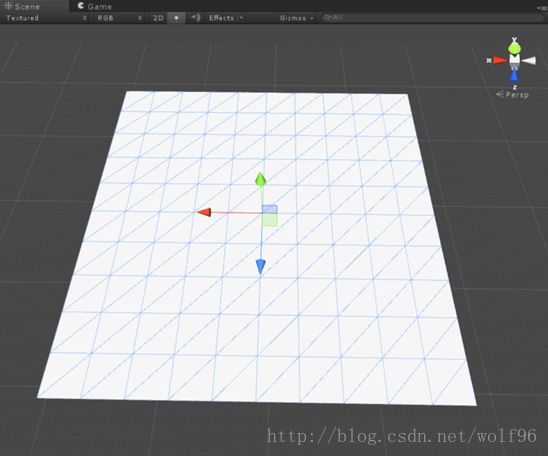Toggle scene audio speaker icon

coord(195,18)
